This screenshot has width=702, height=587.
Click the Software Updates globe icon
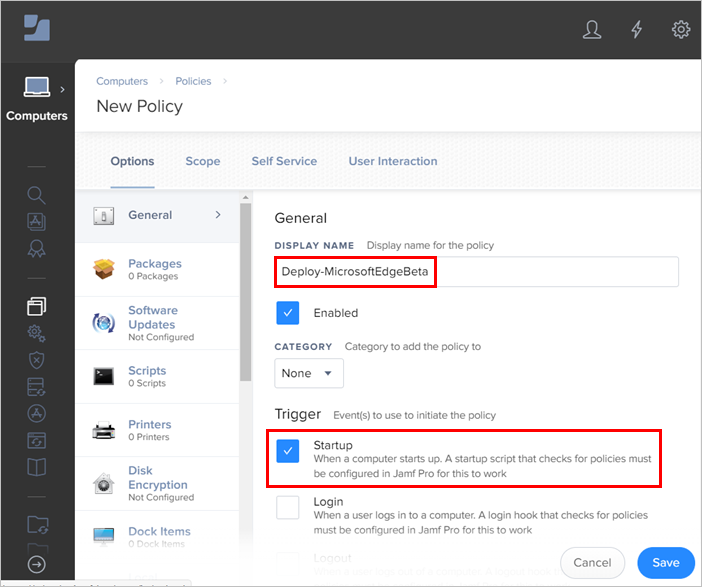(x=103, y=322)
